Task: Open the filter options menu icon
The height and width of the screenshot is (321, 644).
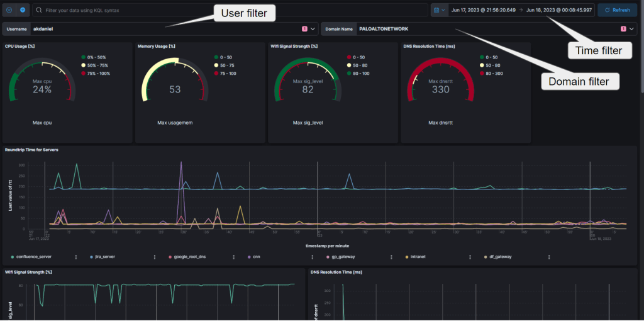Action: pyautogui.click(x=9, y=10)
